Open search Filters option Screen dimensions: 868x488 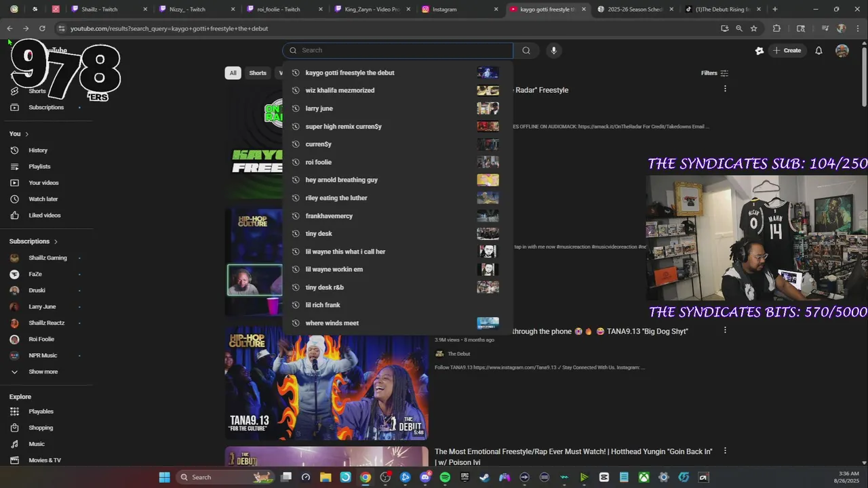[715, 73]
